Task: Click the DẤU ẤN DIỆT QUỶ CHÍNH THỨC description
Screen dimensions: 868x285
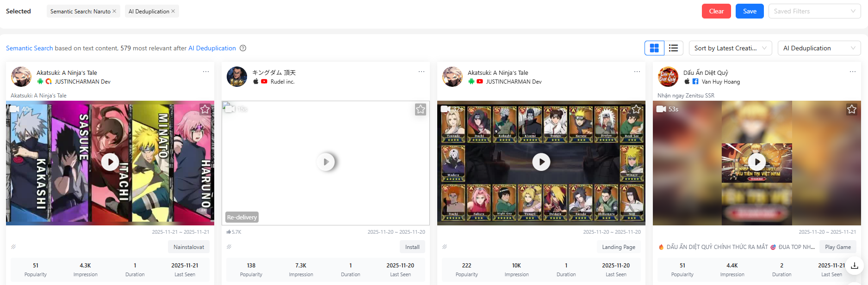Action: point(737,247)
